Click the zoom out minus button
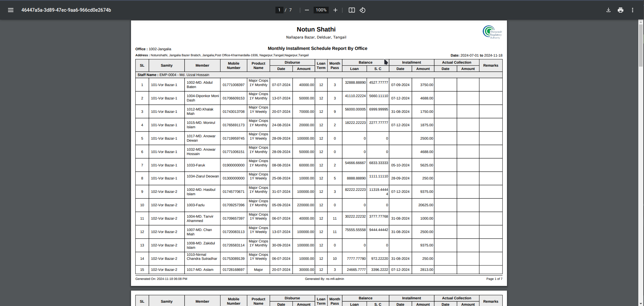This screenshot has height=306, width=644. (307, 10)
